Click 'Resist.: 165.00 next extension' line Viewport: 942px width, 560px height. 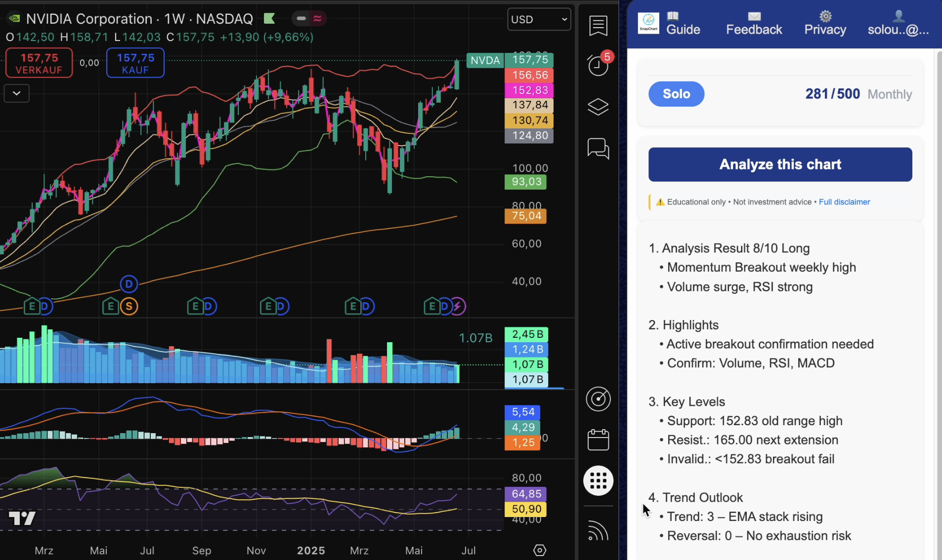(x=752, y=440)
